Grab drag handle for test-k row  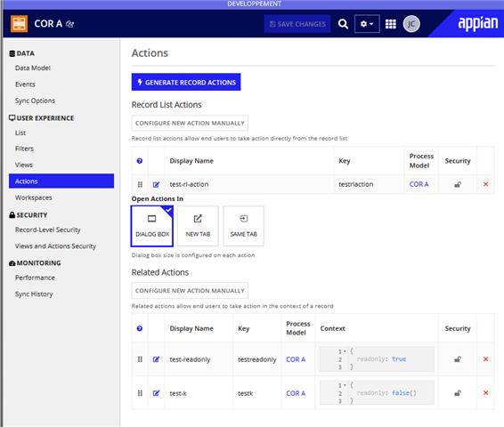140,393
